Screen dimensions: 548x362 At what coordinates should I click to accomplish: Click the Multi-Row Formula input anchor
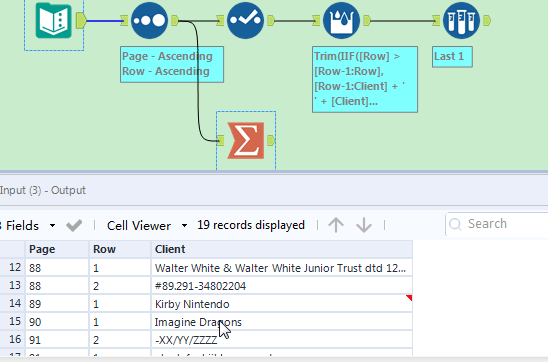coord(316,21)
